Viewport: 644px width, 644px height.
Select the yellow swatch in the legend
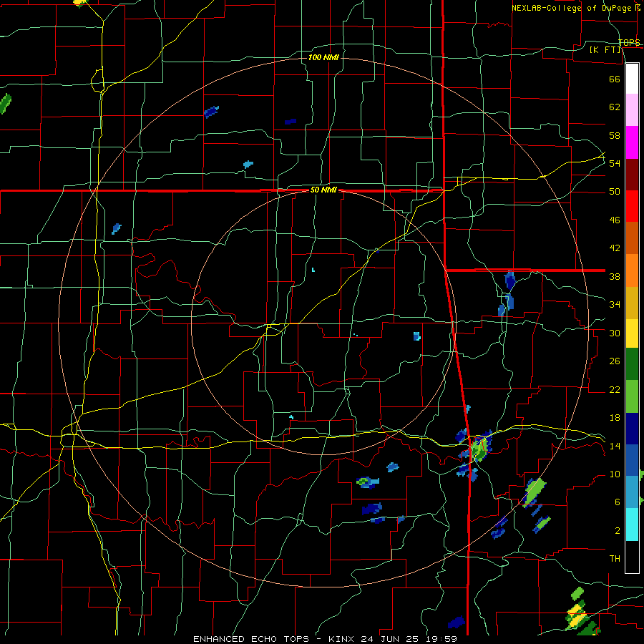pyautogui.click(x=632, y=333)
